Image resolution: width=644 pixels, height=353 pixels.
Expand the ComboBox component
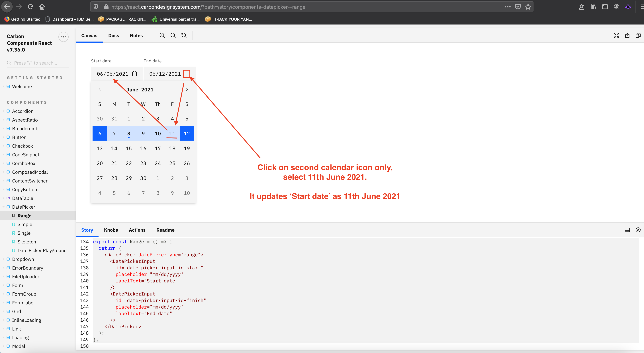[24, 163]
